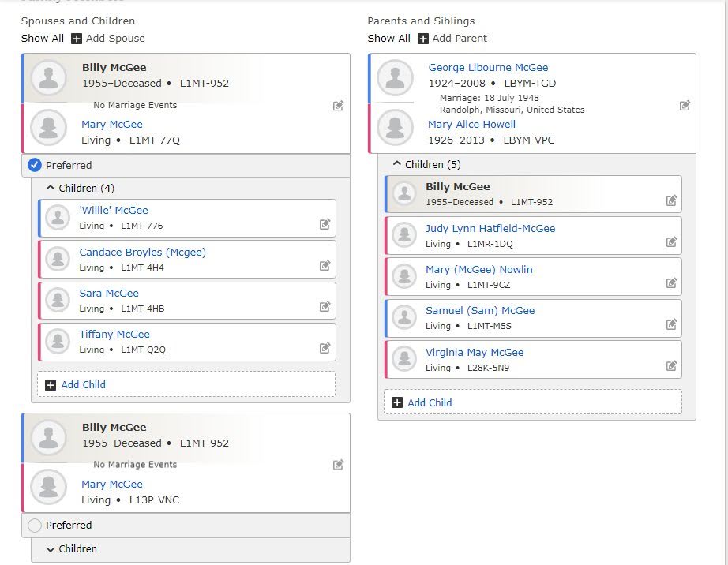Click portrait avatar of Mary McGee L1MT-77Q
The width and height of the screenshot is (728, 565).
coord(49,127)
